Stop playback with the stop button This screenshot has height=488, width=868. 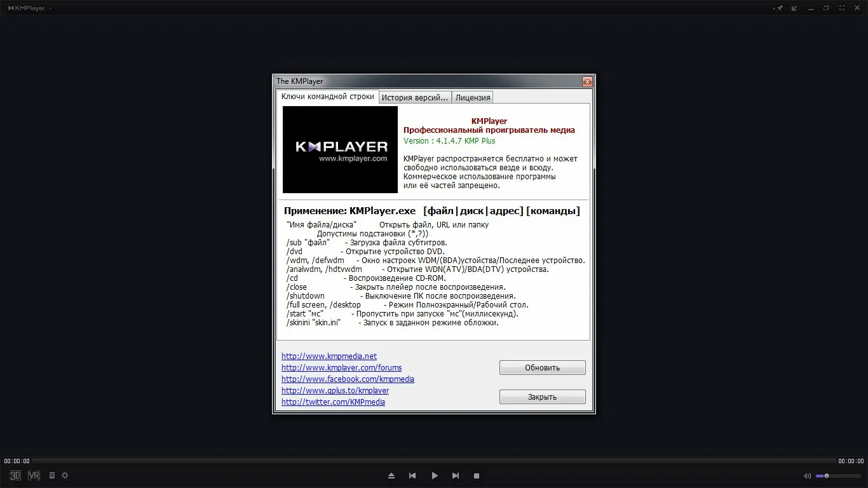[477, 476]
